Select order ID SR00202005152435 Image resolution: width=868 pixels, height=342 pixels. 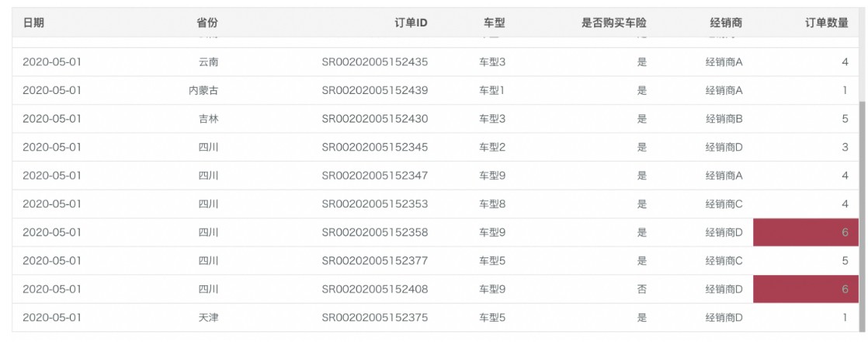(375, 62)
